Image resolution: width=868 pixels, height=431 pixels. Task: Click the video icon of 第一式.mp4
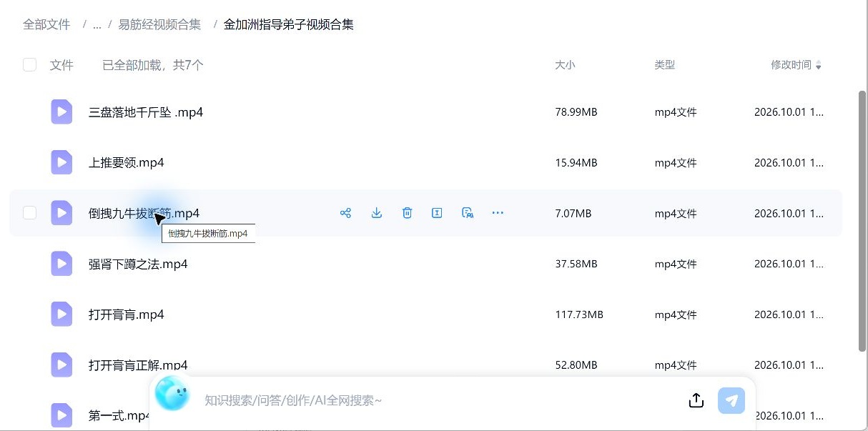61,416
